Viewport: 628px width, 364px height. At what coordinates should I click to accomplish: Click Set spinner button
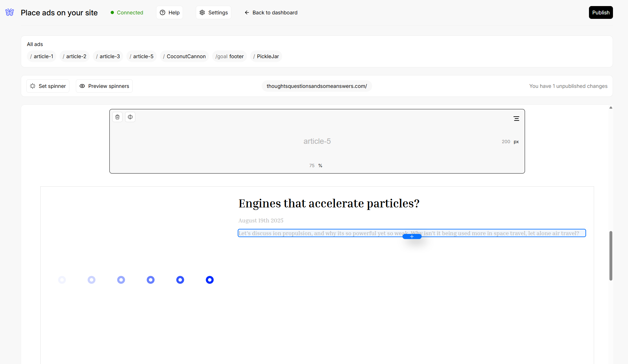coord(48,86)
